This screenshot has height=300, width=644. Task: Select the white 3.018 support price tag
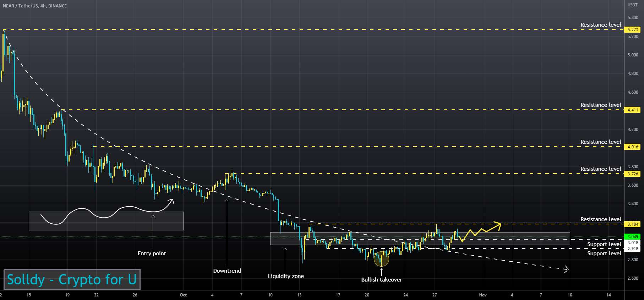(633, 243)
